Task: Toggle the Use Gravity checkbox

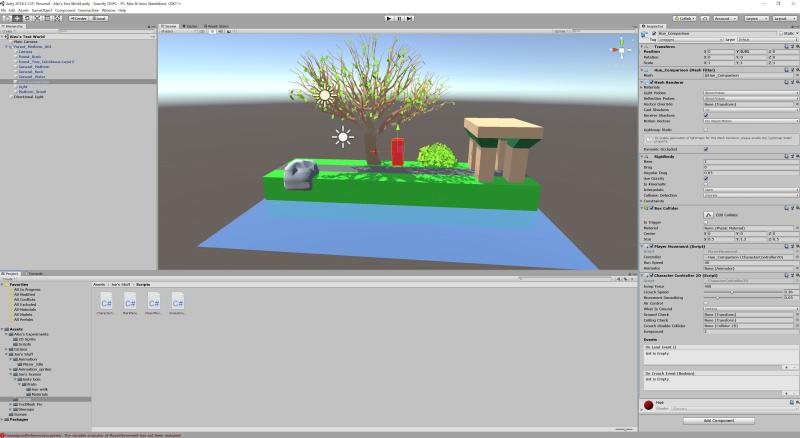Action: [x=706, y=178]
